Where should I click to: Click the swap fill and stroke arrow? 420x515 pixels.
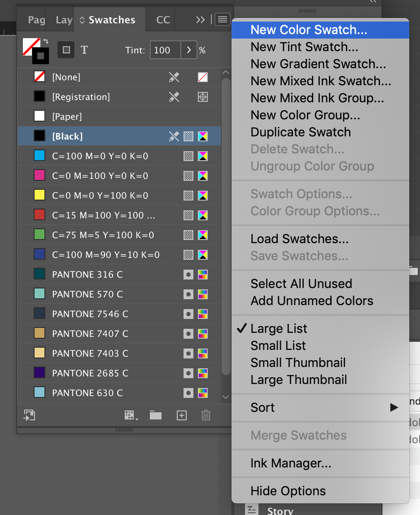click(x=46, y=41)
